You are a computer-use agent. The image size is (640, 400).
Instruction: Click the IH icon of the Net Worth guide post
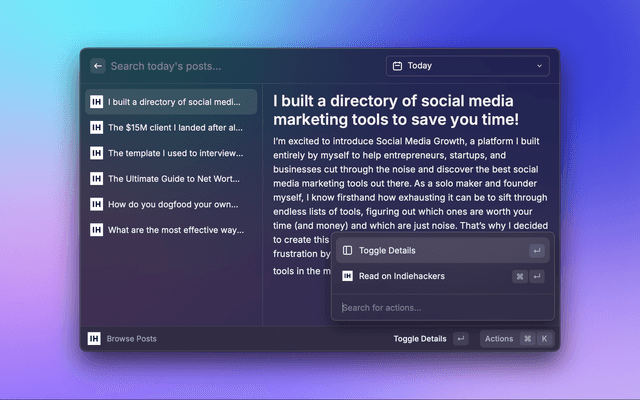96,178
